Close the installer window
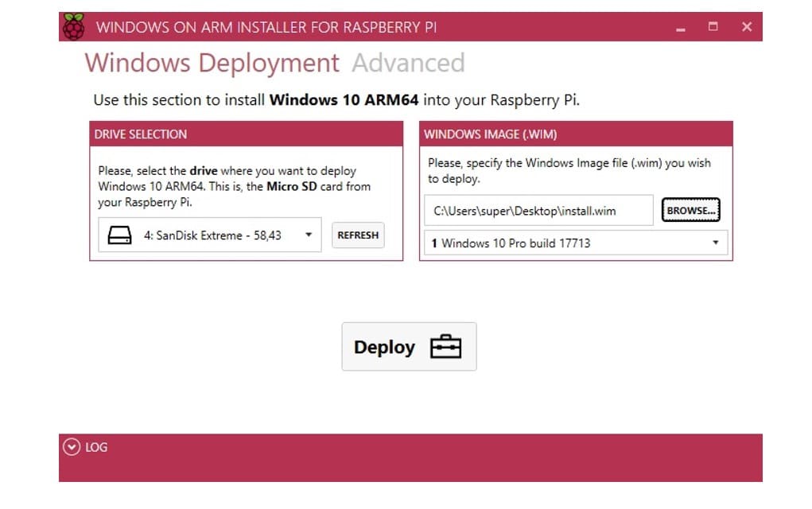Image resolution: width=812 pixels, height=509 pixels. point(746,26)
